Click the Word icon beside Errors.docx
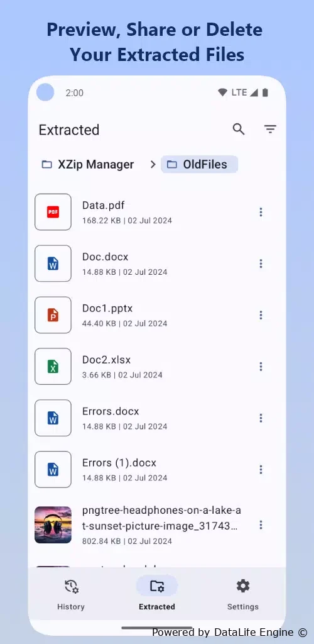The image size is (314, 644). click(53, 418)
